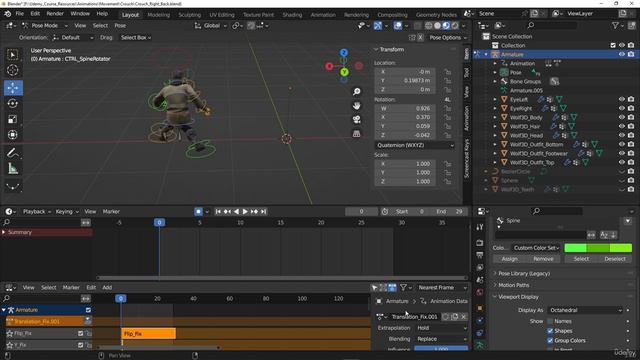This screenshot has width=640, height=360.
Task: Open the Render menu
Action: 55,13
